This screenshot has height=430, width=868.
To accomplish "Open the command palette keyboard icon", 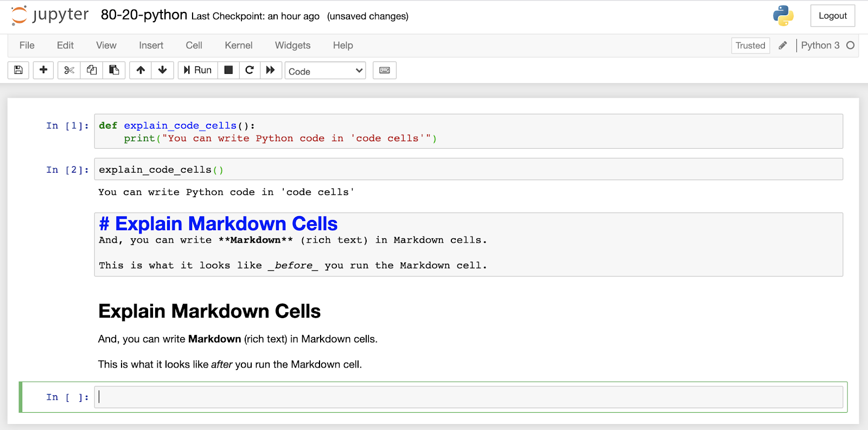I will click(x=385, y=70).
